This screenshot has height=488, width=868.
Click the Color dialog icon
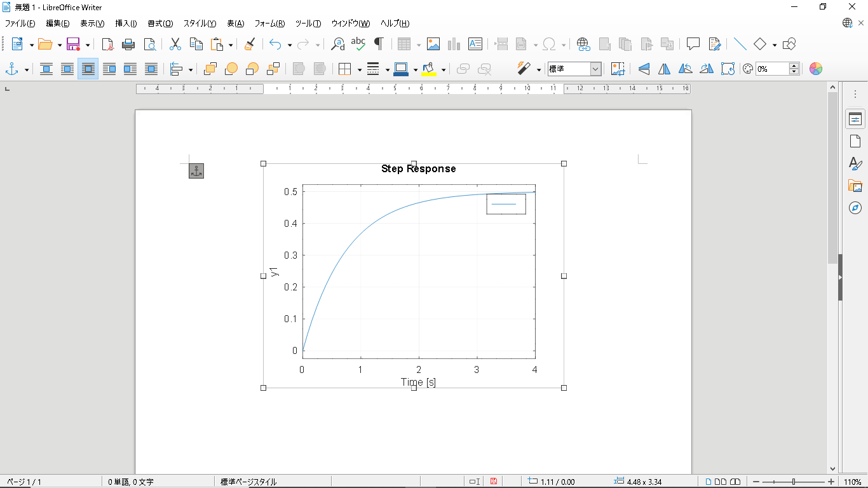(816, 69)
